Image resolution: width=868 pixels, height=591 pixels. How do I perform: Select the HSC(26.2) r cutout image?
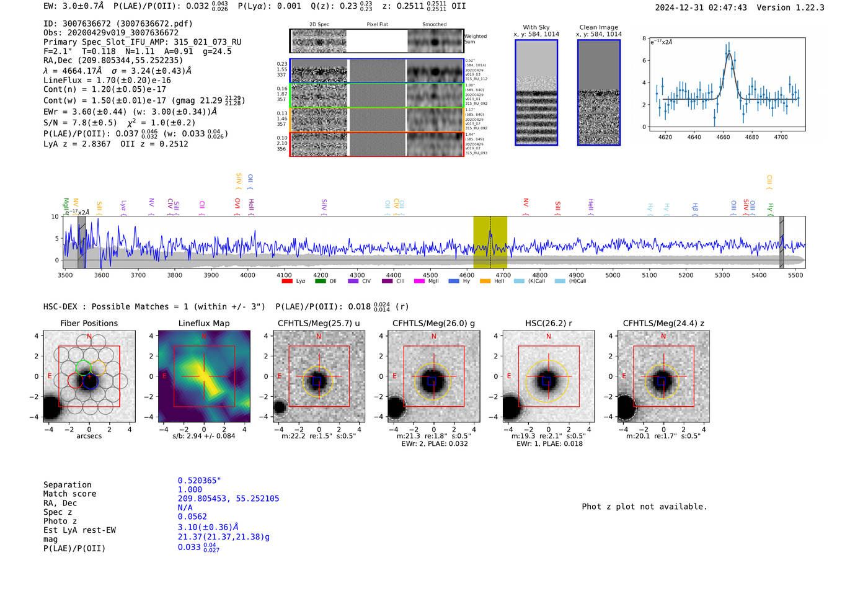point(548,376)
